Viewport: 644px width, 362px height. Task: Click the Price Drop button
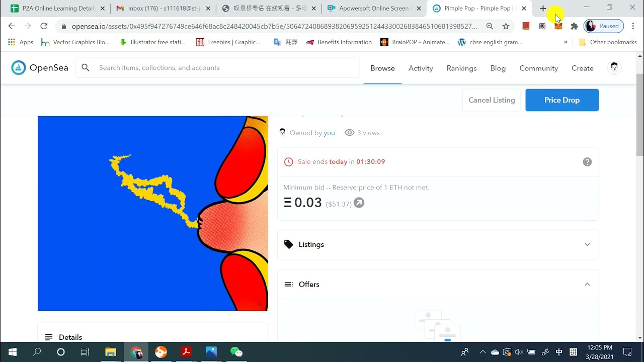click(562, 100)
